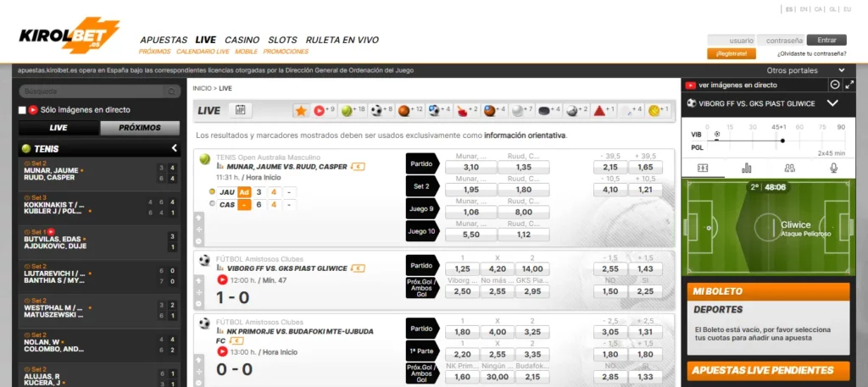
Task: Filter by ice hockey puck +4
Action: 549,111
